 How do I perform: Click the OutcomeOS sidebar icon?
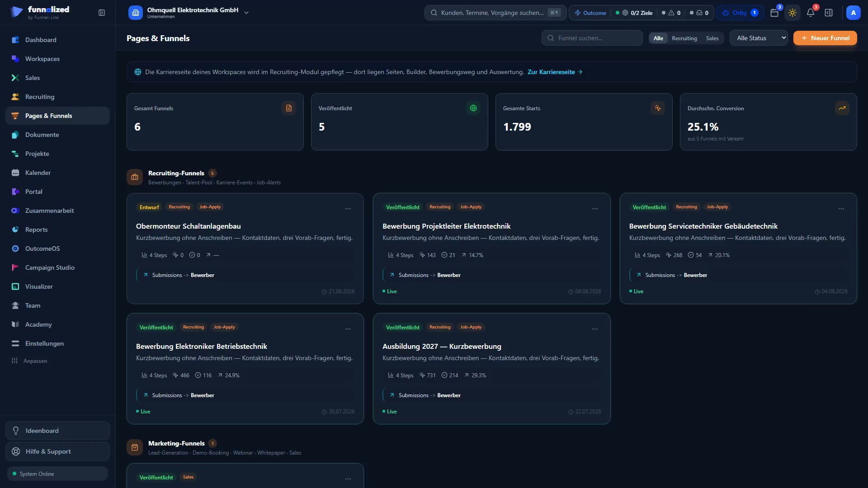15,249
